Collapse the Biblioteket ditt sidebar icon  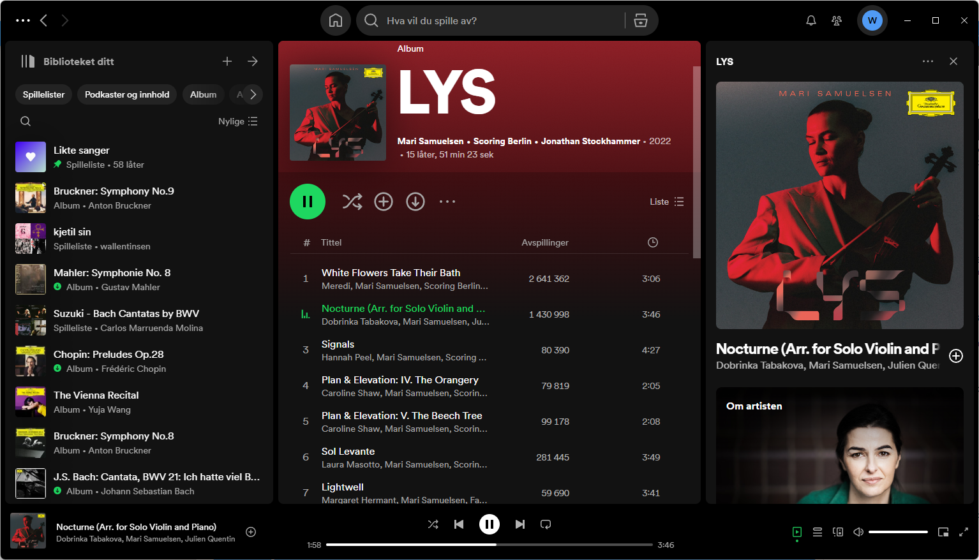point(27,61)
